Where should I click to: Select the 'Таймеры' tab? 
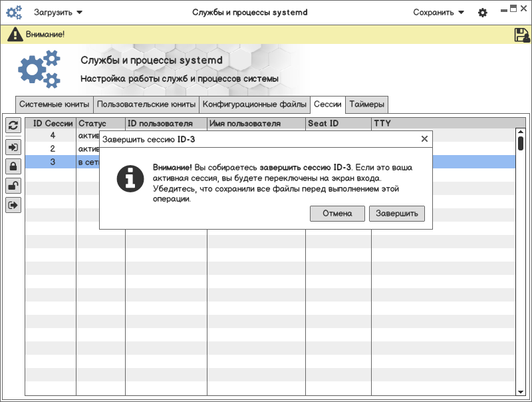[366, 104]
